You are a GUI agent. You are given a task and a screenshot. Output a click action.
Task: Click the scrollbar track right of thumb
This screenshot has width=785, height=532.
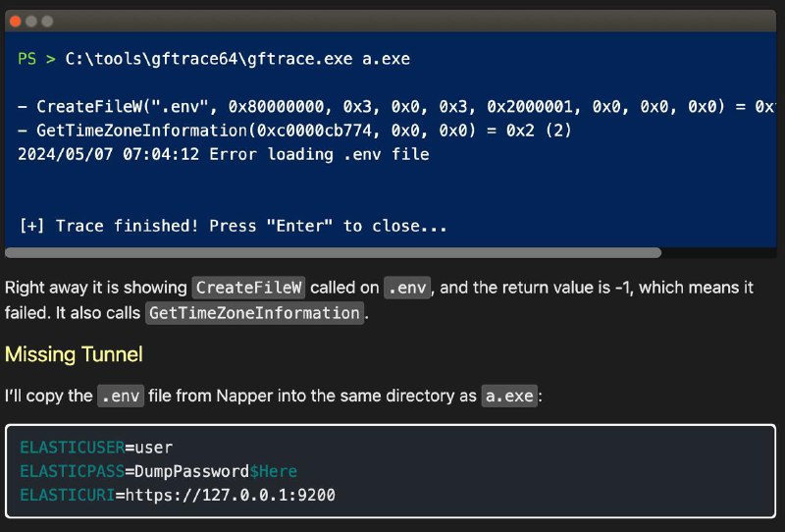(718, 253)
